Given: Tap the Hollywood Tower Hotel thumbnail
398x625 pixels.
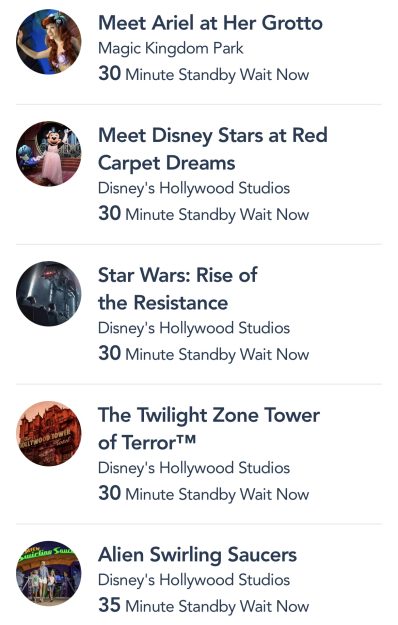Looking at the screenshot, I should pyautogui.click(x=49, y=434).
